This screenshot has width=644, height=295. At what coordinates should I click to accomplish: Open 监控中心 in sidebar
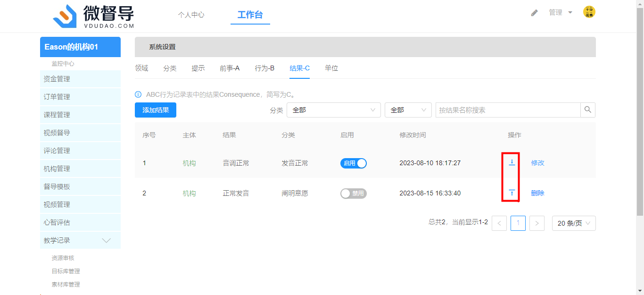pyautogui.click(x=63, y=64)
